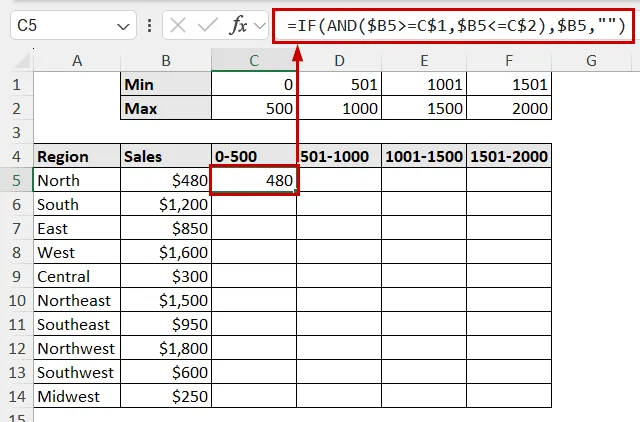
Task: Expand the formula bar function dropdown chevron
Action: pos(259,27)
